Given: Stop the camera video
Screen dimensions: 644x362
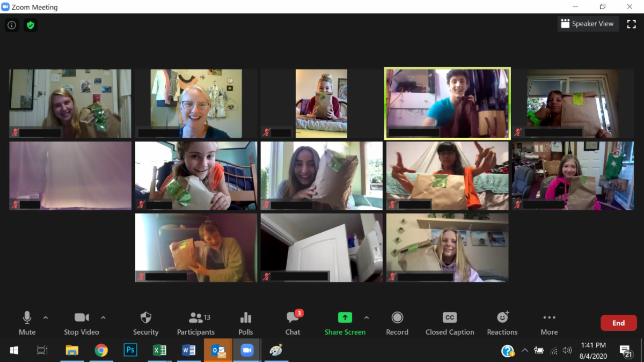Looking at the screenshot, I should pyautogui.click(x=82, y=323).
